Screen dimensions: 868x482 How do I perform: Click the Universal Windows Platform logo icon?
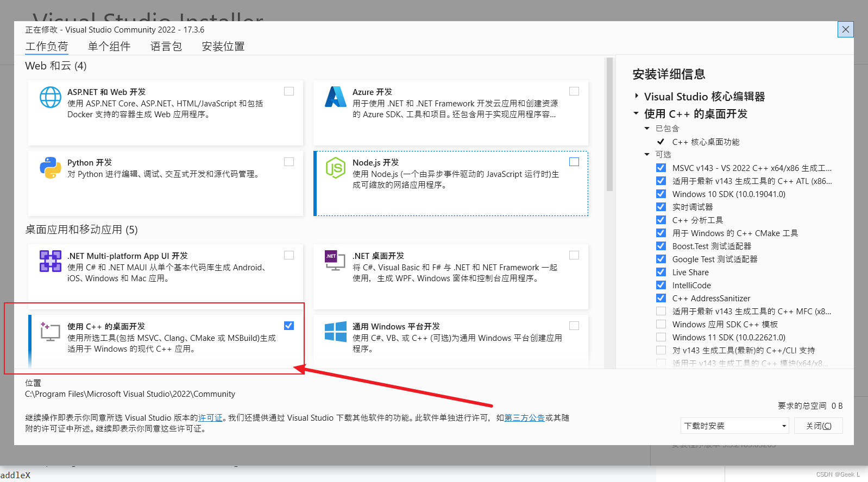tap(336, 332)
